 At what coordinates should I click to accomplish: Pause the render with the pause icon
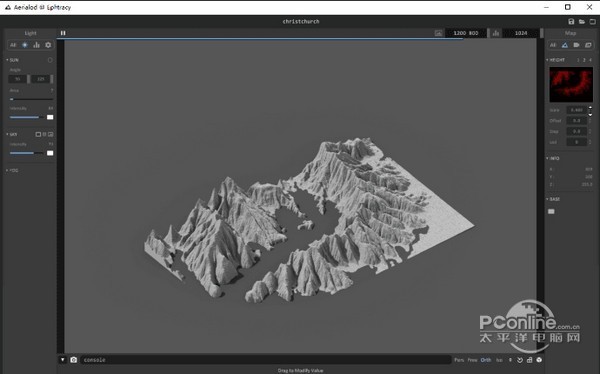coord(63,33)
